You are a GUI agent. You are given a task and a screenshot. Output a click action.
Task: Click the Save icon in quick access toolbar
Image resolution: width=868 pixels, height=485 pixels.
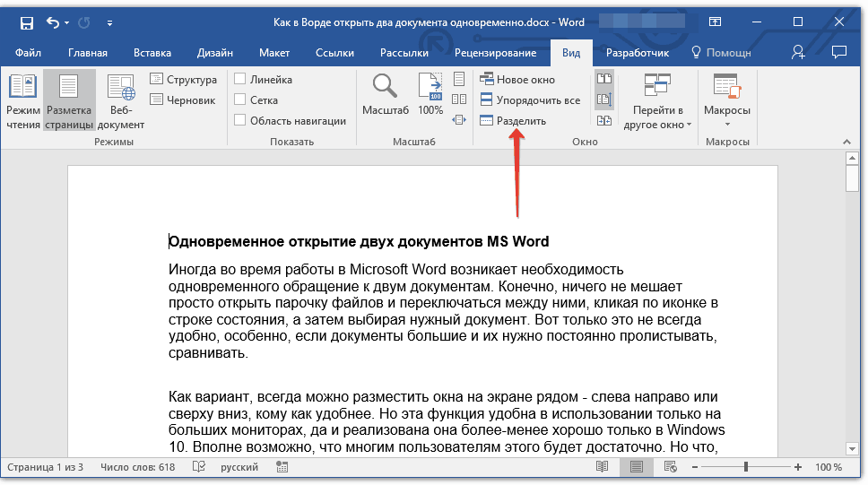coord(27,22)
